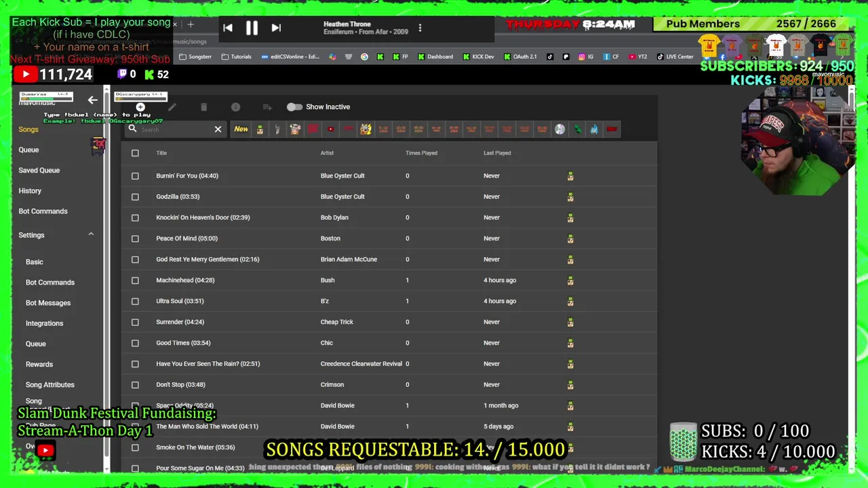This screenshot has width=868, height=488.
Task: Open Integrations in the sidebar
Action: pyautogui.click(x=45, y=324)
